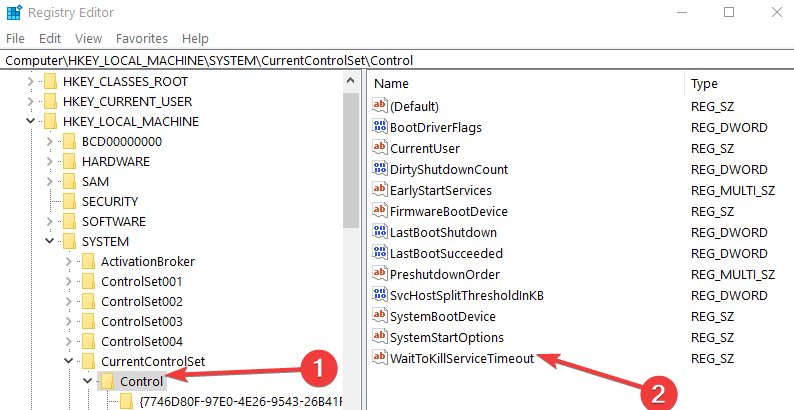Maximize the Registry Editor window
This screenshot has height=410, width=794.
[729, 12]
